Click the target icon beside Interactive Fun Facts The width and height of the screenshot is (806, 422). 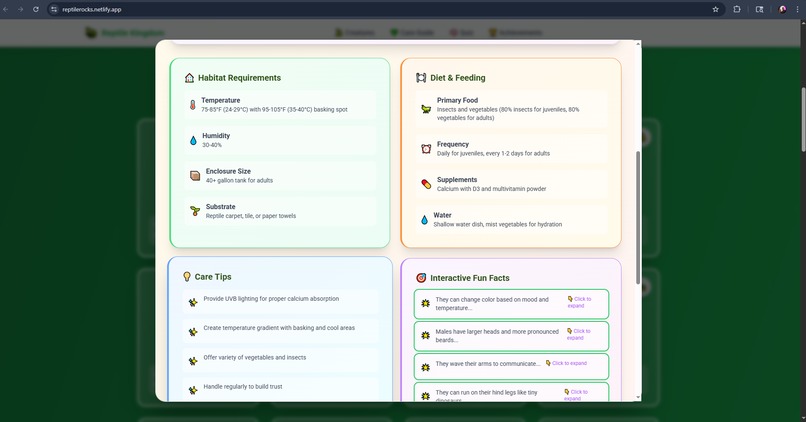point(421,278)
